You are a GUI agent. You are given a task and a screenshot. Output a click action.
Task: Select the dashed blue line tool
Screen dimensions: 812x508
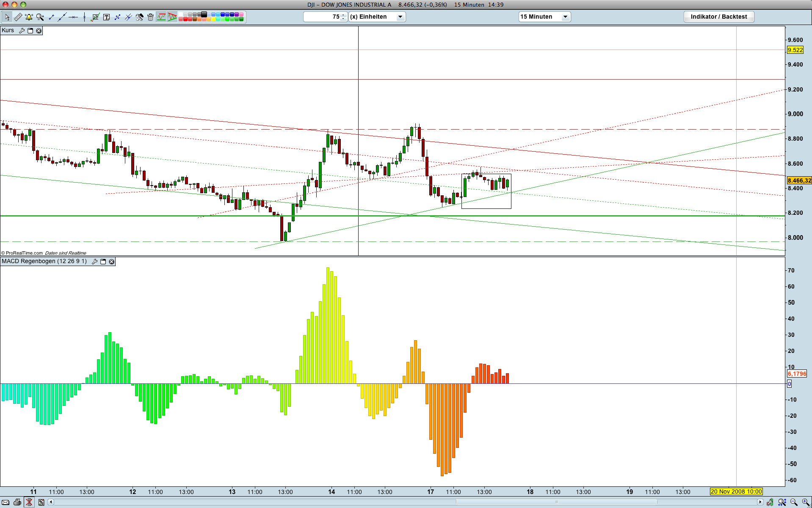coord(117,17)
